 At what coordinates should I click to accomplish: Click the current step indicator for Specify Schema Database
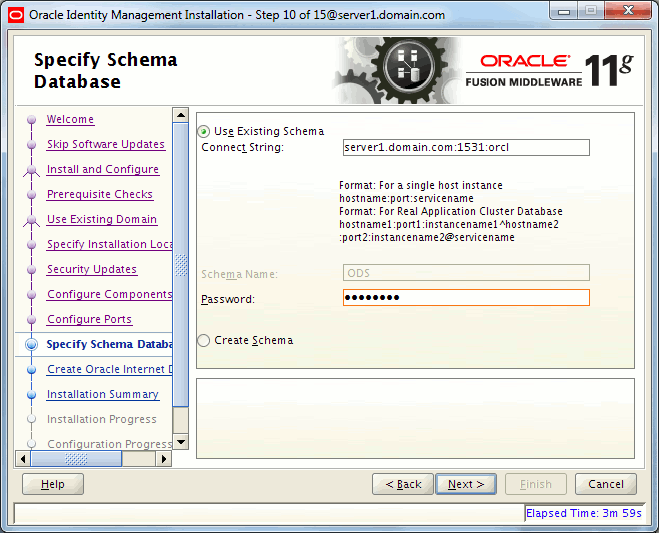coord(32,344)
